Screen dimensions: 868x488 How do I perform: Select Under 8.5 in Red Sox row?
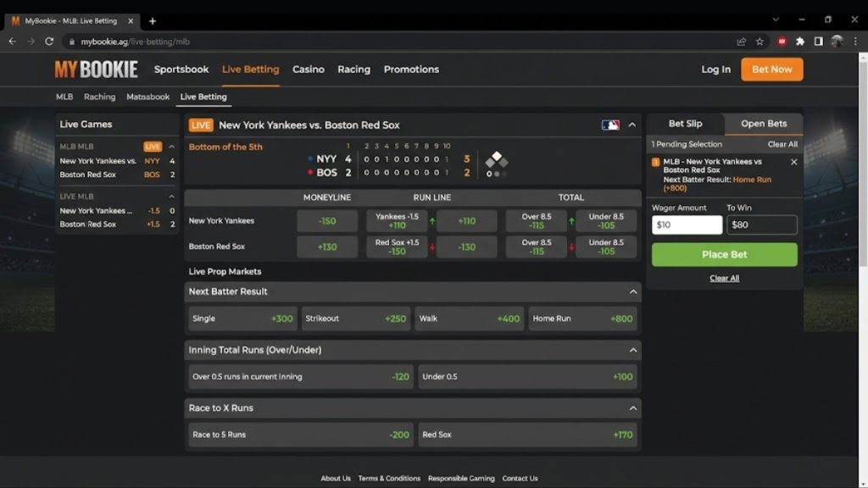point(606,247)
